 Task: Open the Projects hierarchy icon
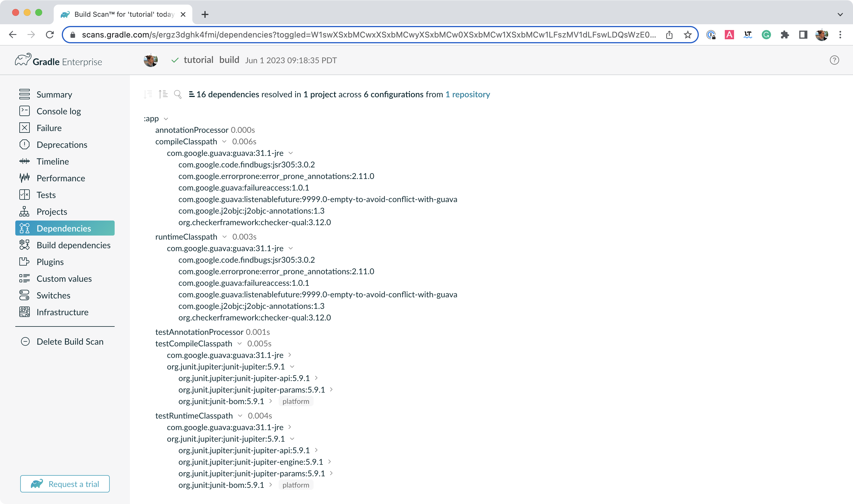(24, 212)
